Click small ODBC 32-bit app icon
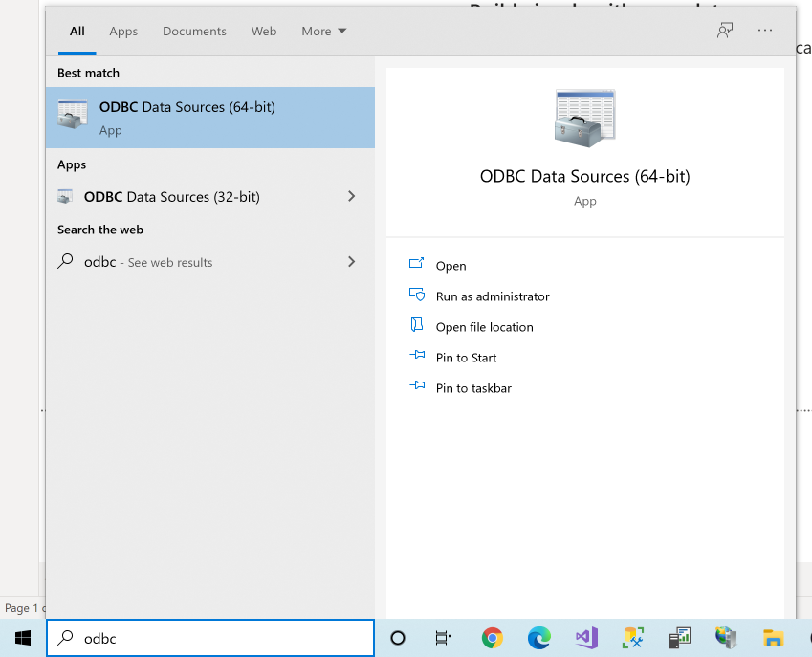This screenshot has height=657, width=812. click(x=65, y=197)
